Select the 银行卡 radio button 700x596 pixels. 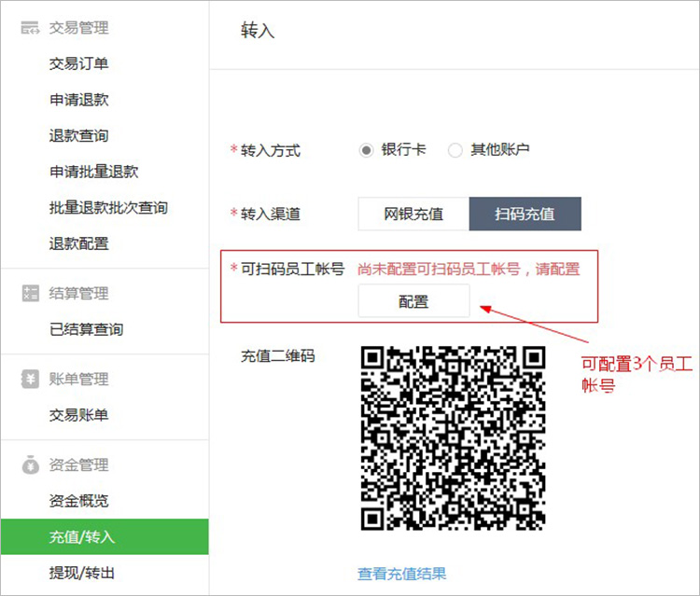pyautogui.click(x=366, y=150)
